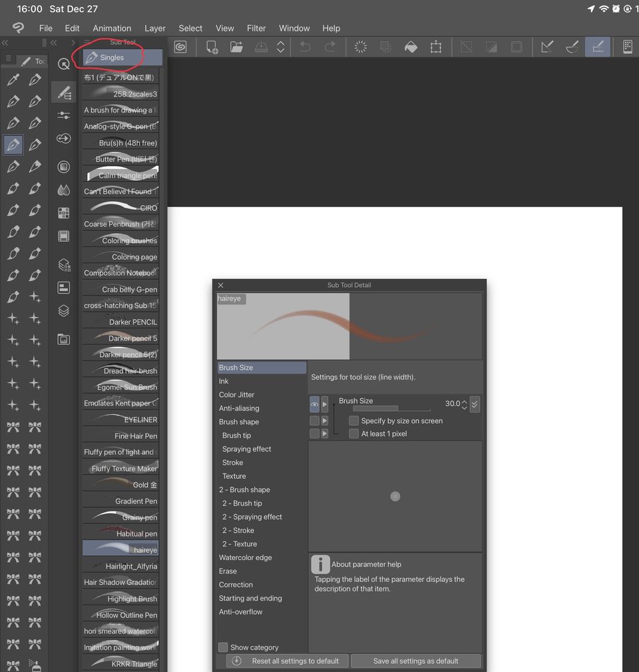
Task: Click the Open file folder icon
Action: pyautogui.click(x=236, y=47)
